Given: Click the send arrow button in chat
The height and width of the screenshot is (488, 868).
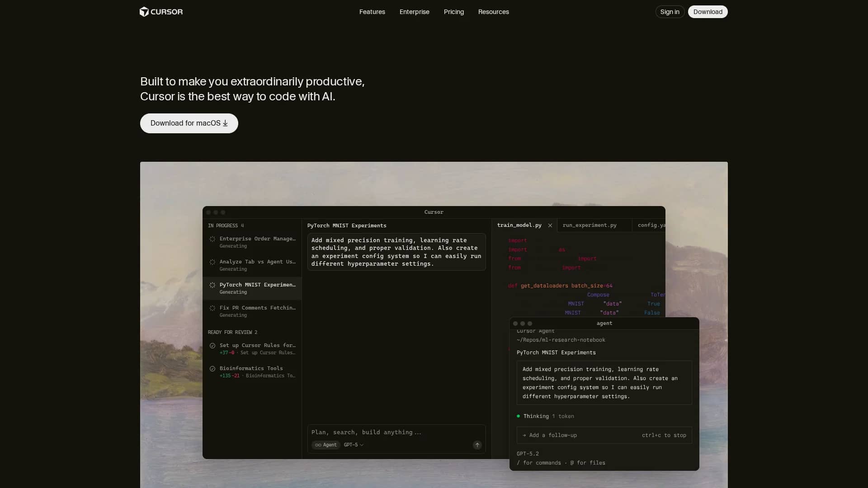Looking at the screenshot, I should [477, 445].
